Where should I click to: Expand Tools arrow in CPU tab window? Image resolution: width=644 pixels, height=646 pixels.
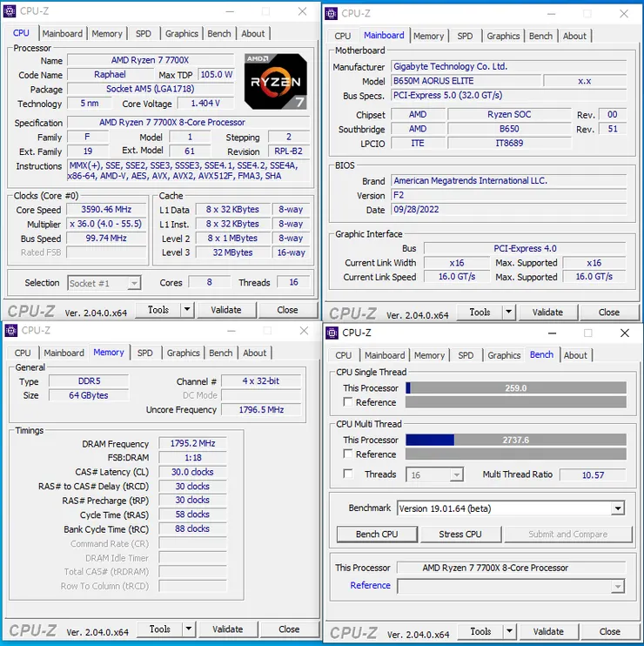(x=187, y=309)
